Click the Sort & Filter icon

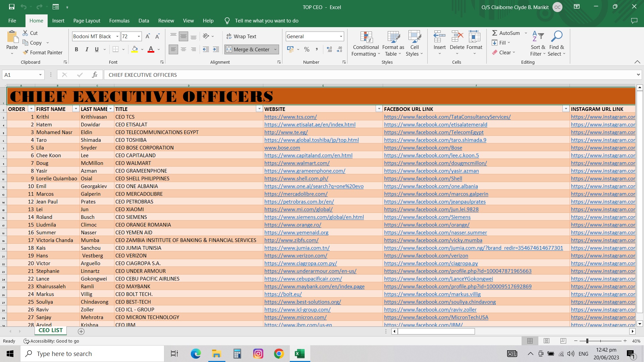(538, 36)
